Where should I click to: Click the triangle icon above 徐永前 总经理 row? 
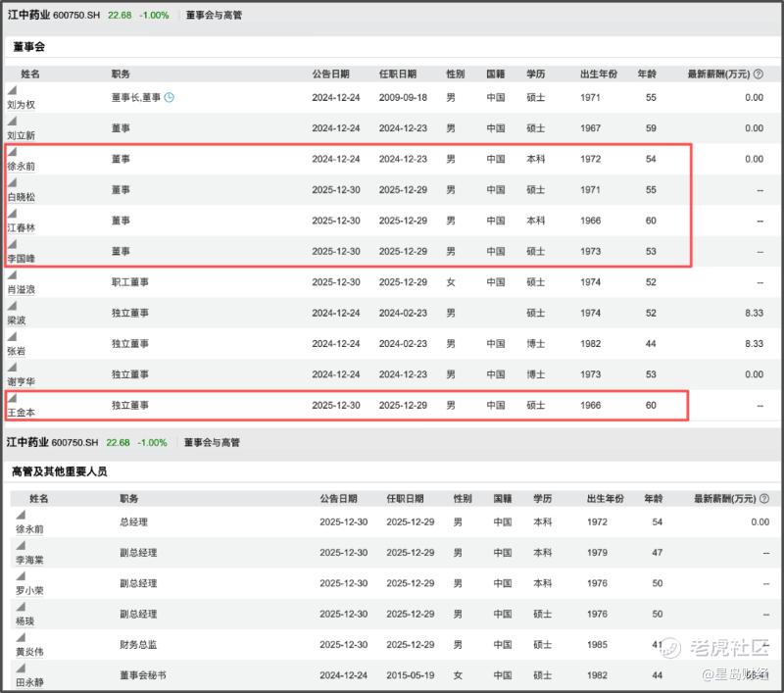pyautogui.click(x=21, y=515)
